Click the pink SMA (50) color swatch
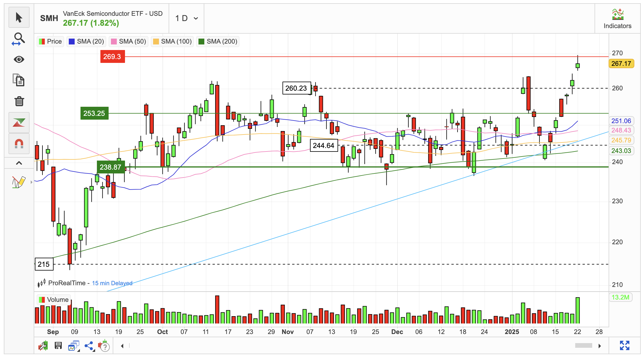 (x=114, y=42)
